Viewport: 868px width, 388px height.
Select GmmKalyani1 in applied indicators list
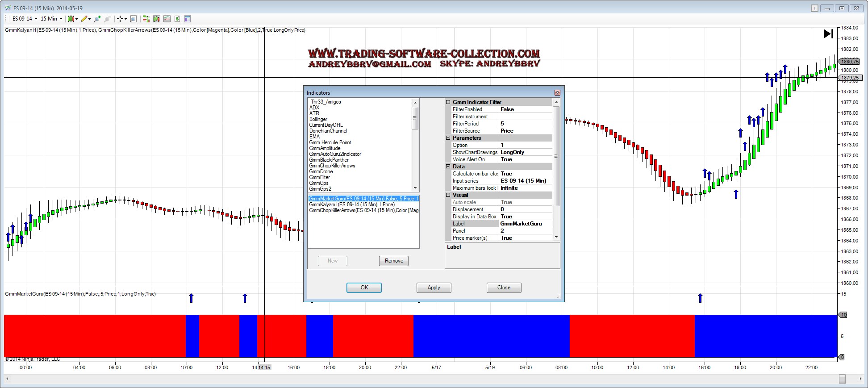pos(352,204)
